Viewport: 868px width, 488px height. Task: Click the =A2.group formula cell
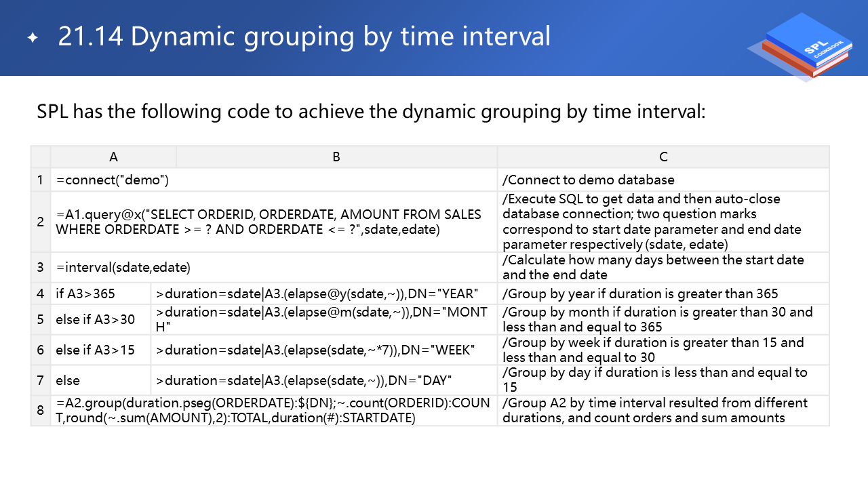pos(274,410)
